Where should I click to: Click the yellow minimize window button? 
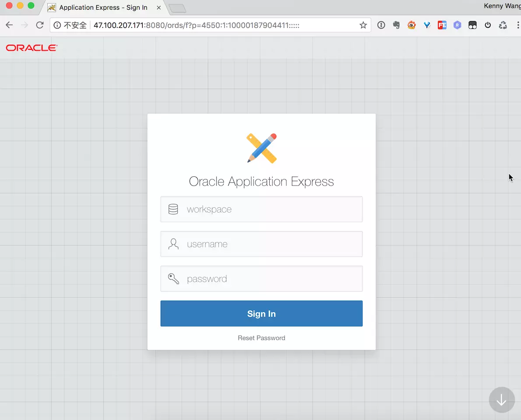pyautogui.click(x=20, y=5)
